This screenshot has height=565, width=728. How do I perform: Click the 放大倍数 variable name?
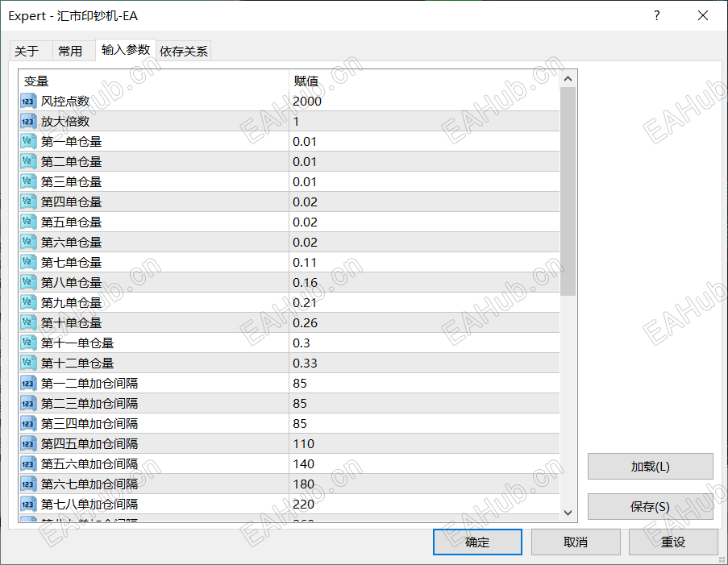[65, 121]
